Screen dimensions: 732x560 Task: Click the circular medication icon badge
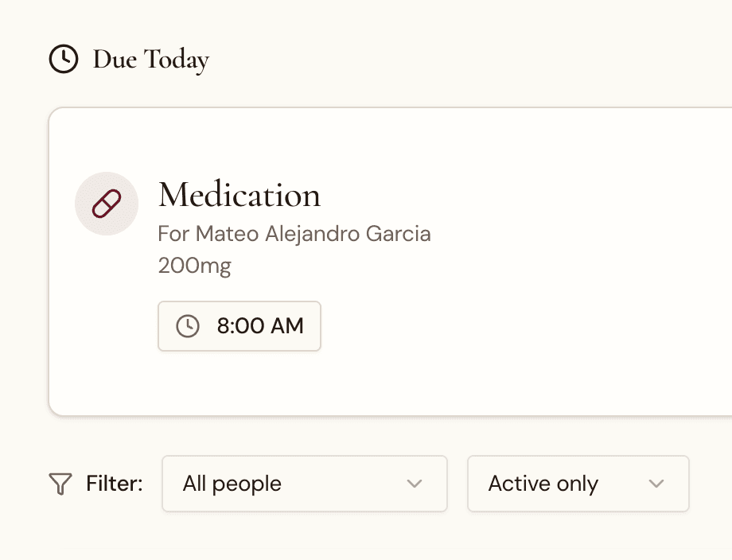(107, 204)
